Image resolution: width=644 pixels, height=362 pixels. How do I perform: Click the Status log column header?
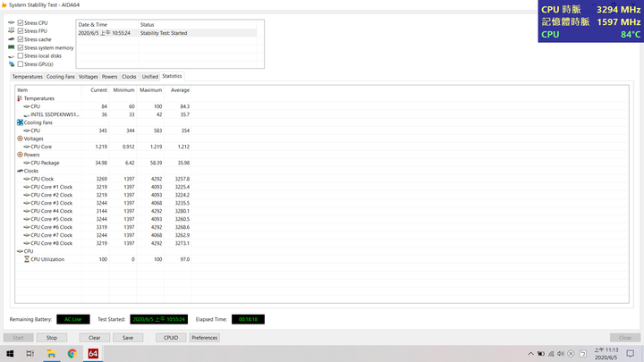(x=198, y=25)
